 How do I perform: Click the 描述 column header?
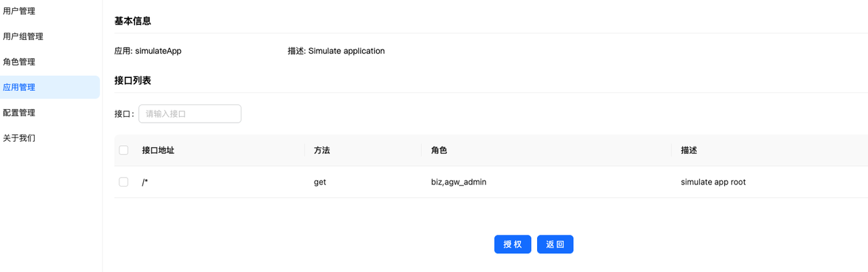689,151
